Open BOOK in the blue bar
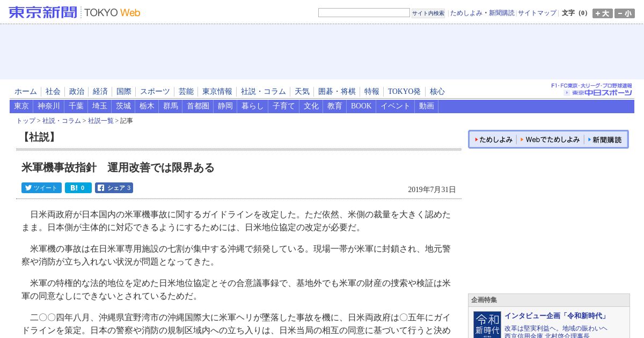This screenshot has width=644, height=338. coord(361,106)
